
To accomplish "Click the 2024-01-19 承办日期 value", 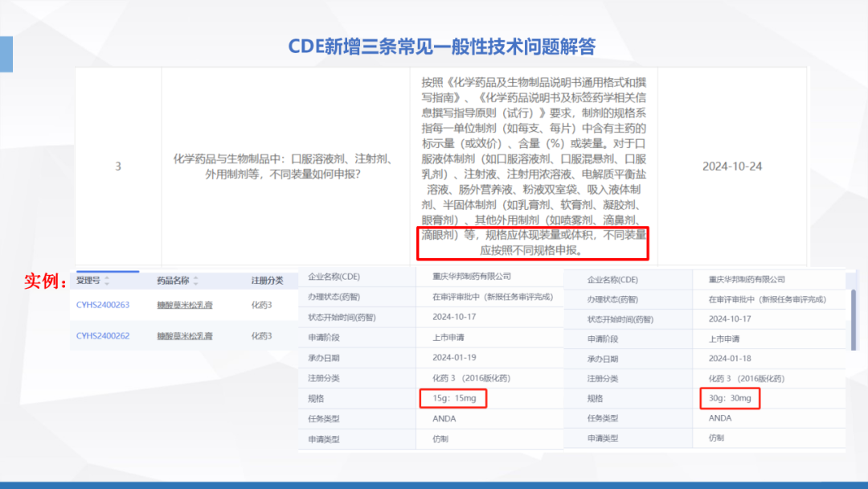I will (x=457, y=358).
